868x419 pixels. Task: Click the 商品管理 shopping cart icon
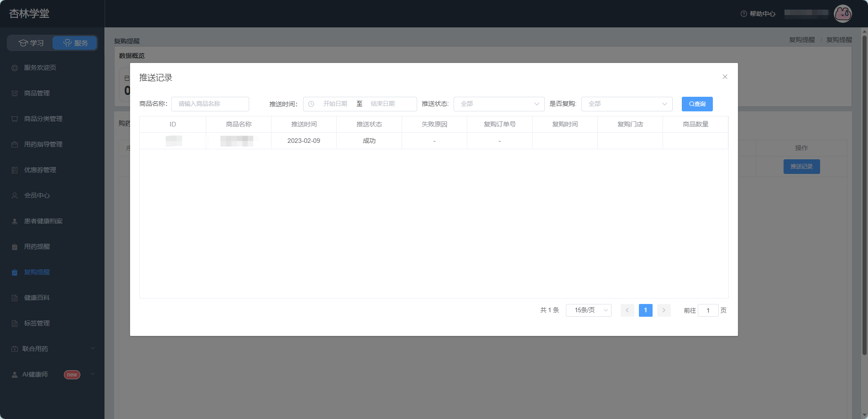(15, 94)
